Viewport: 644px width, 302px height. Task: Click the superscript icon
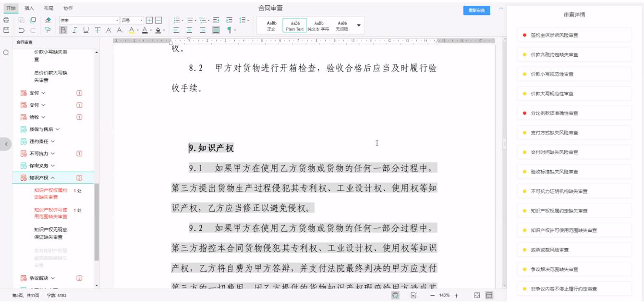point(109,30)
